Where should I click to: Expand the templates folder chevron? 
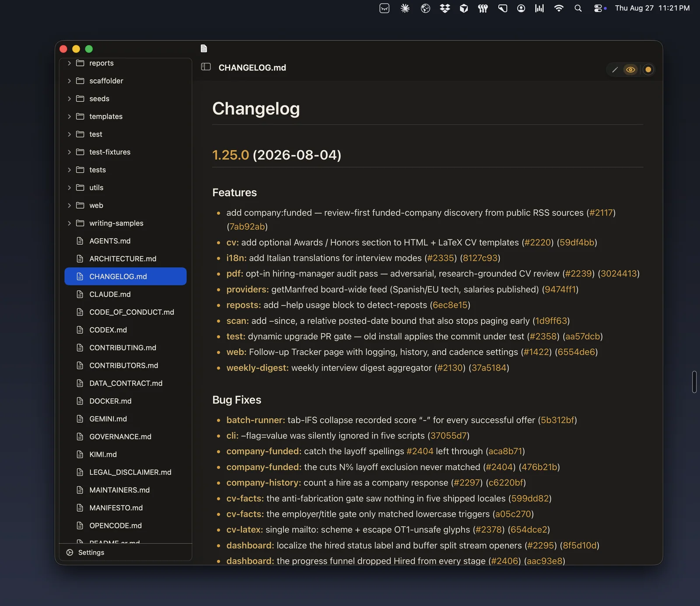69,116
